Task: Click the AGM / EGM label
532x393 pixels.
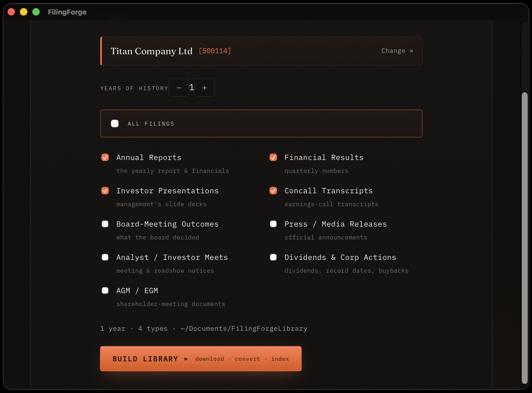Action: point(137,290)
